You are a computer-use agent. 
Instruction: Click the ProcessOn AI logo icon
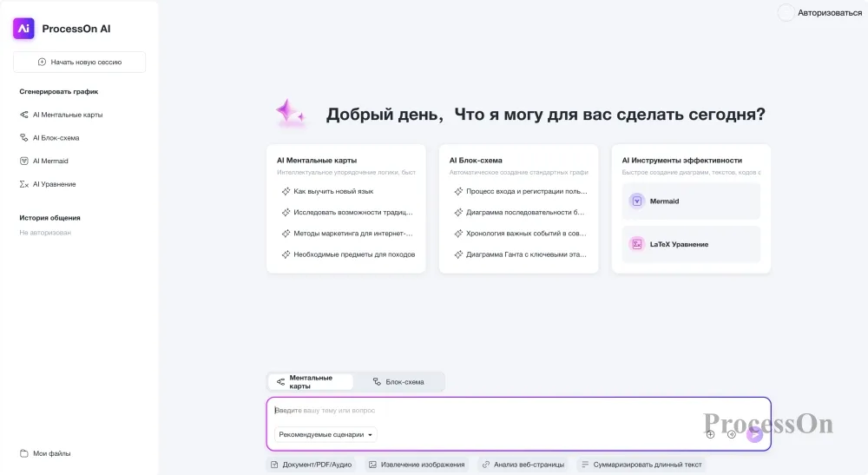coord(23,29)
